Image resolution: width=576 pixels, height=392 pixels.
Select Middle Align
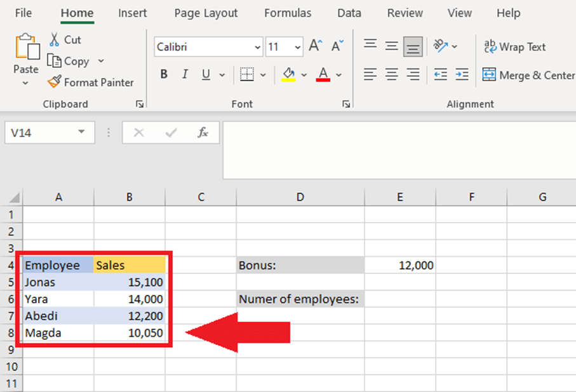tap(392, 46)
